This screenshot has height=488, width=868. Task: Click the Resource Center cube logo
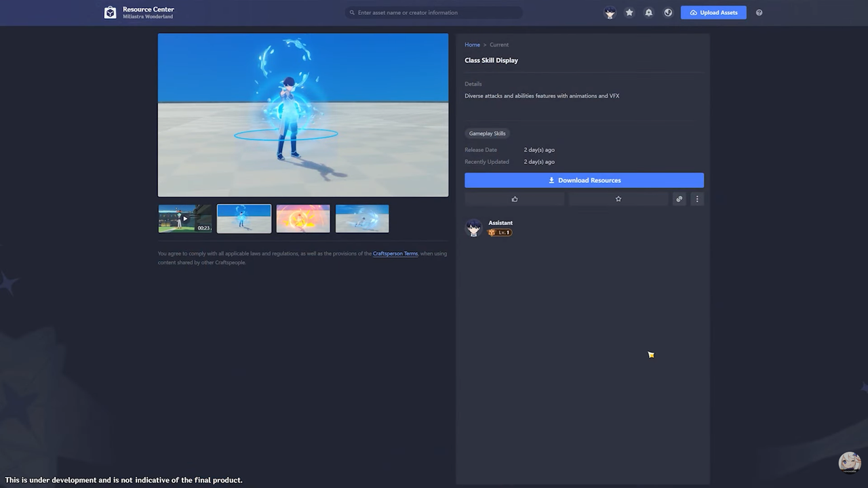pos(110,12)
